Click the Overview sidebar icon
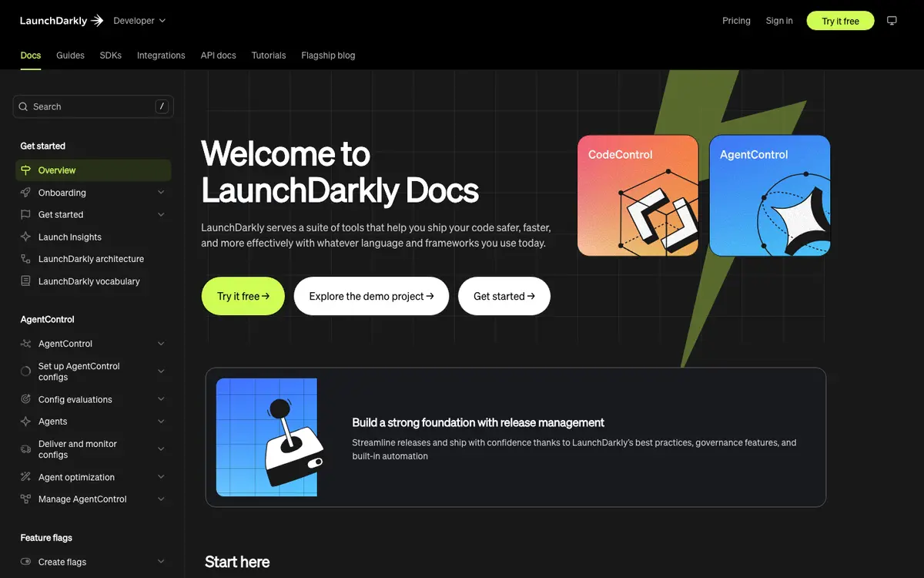 (x=25, y=170)
